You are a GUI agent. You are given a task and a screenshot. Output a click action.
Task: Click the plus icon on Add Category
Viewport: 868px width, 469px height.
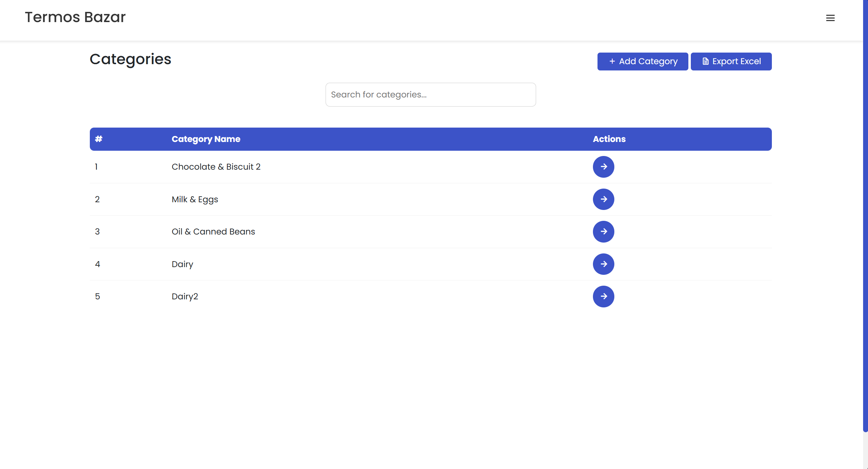click(x=612, y=61)
